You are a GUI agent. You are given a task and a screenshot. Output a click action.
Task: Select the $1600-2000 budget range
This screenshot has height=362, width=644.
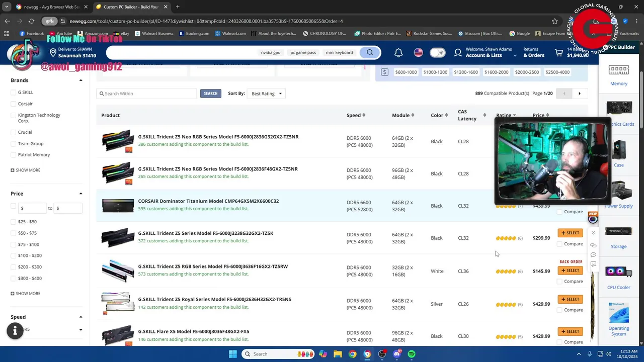pos(496,72)
